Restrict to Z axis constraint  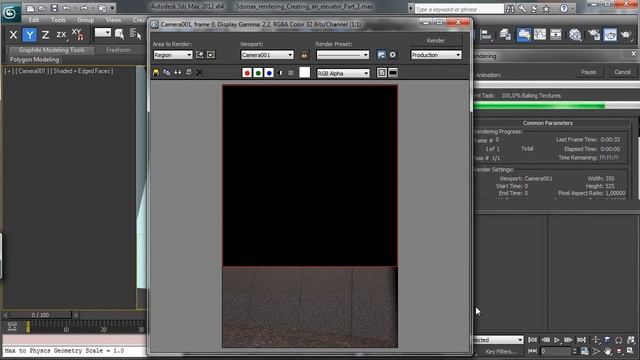coord(45,35)
